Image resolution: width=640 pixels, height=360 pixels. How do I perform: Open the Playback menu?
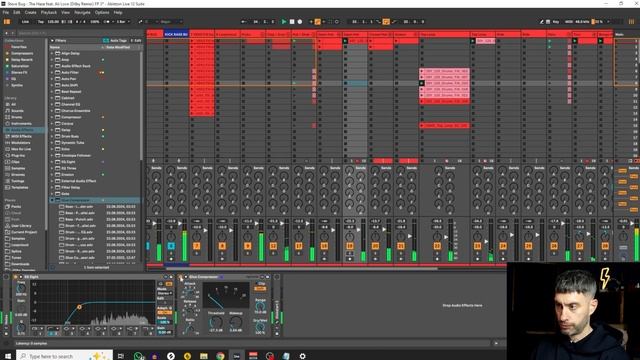coord(49,13)
